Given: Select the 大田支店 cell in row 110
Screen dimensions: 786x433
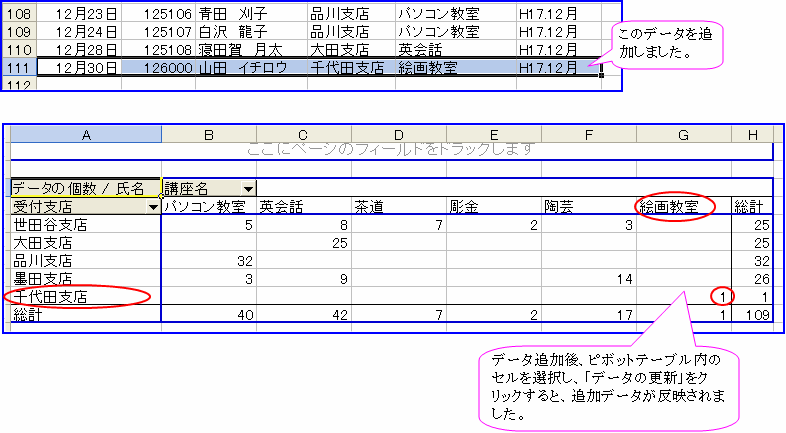Looking at the screenshot, I should [351, 50].
